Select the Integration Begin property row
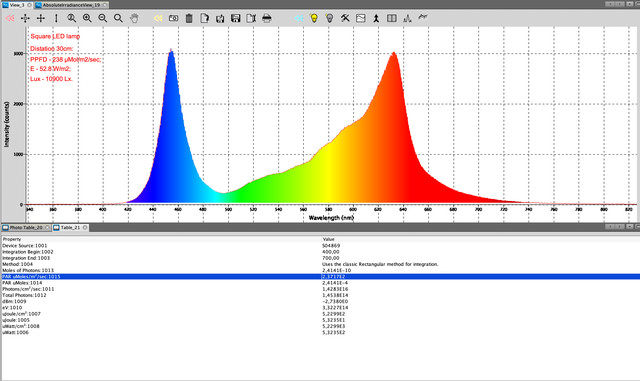The height and width of the screenshot is (381, 640). coord(320,252)
